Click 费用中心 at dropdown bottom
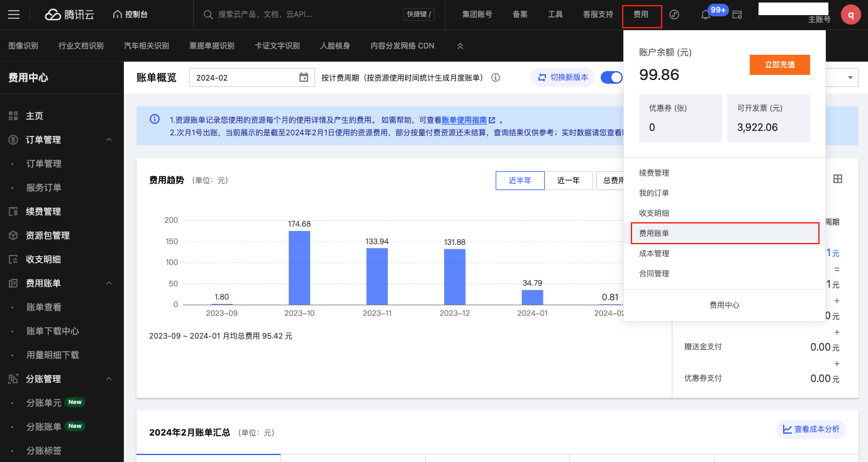The image size is (868, 462). [725, 305]
